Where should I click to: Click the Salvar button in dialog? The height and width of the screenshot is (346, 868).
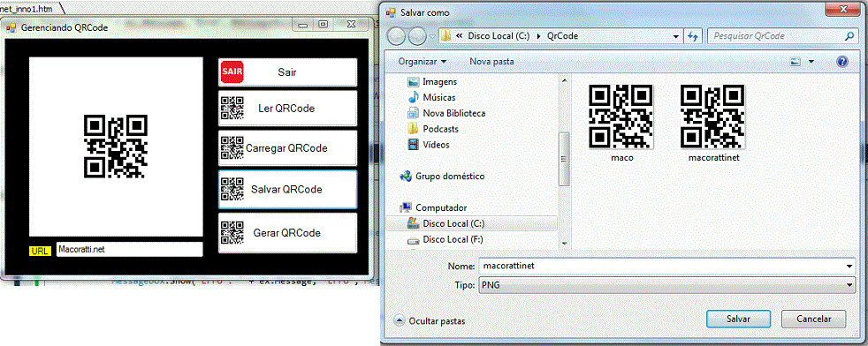coord(738,319)
